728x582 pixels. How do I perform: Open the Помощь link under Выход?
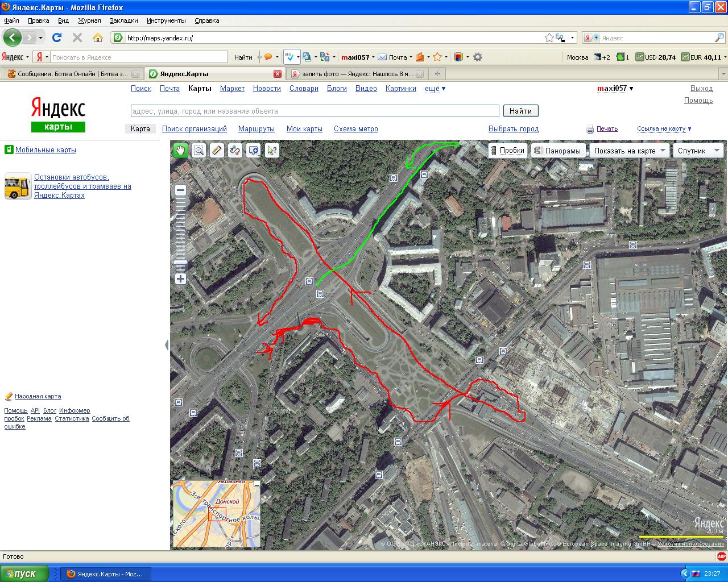pos(698,101)
